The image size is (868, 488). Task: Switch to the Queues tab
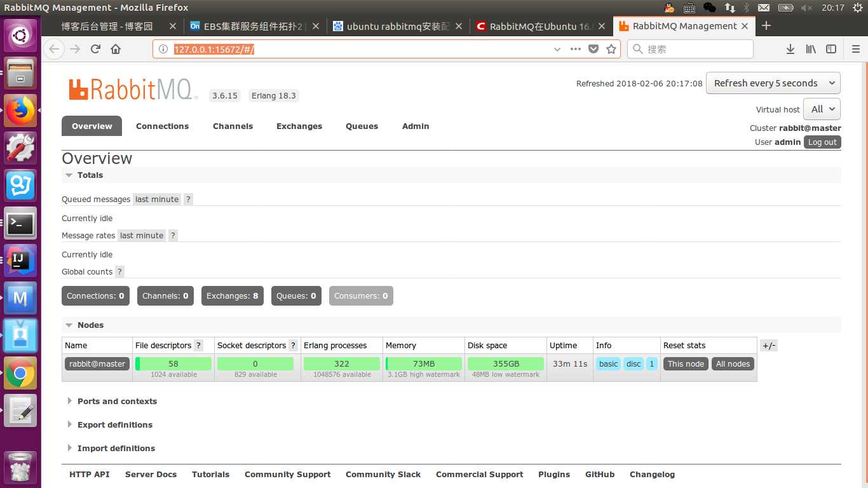coord(362,126)
